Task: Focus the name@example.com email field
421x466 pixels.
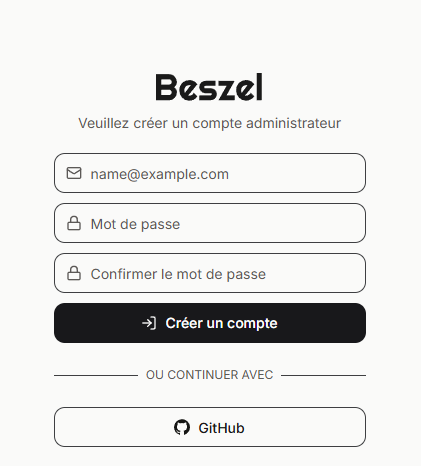Action: click(210, 173)
